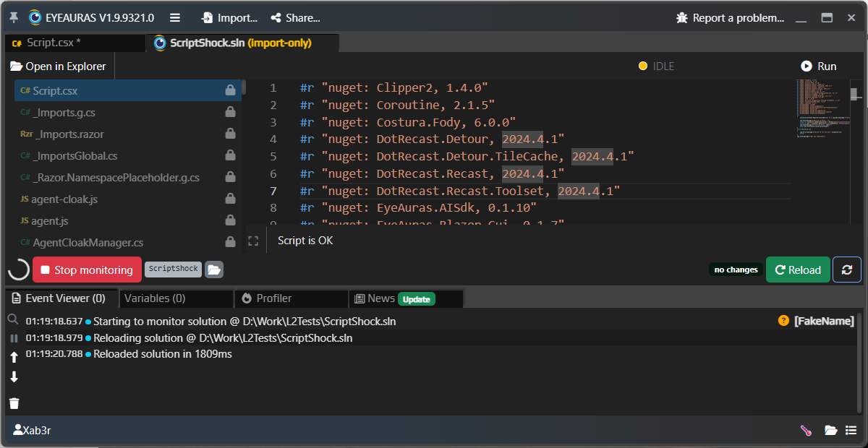Viewport: 868px width, 448px height.
Task: Open the Import menu
Action: pyautogui.click(x=229, y=17)
